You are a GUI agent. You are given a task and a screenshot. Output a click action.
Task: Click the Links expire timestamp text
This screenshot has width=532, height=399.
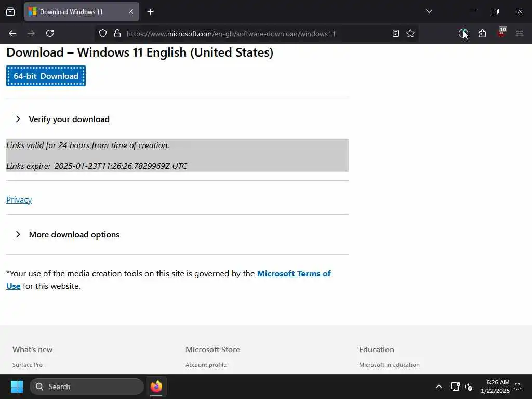[x=97, y=166]
